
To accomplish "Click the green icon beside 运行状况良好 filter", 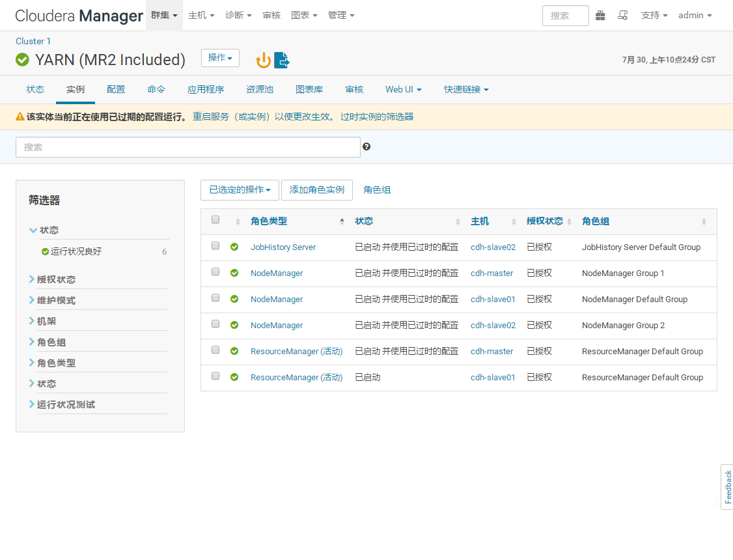I will coord(46,251).
